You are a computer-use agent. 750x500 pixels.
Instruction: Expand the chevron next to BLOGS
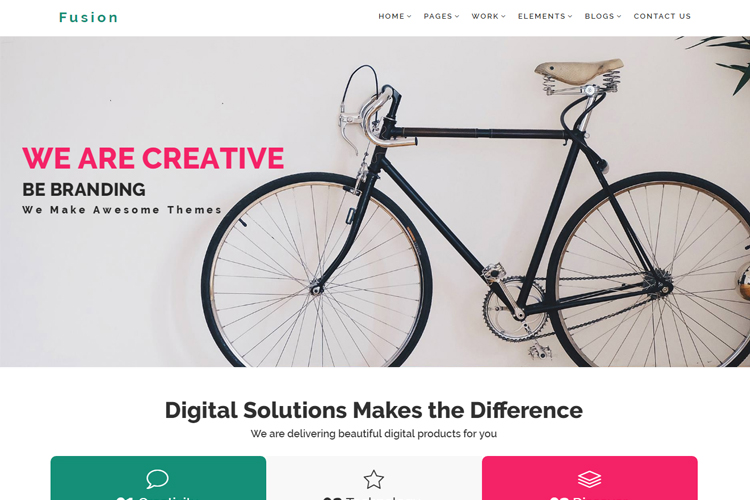[x=619, y=16]
